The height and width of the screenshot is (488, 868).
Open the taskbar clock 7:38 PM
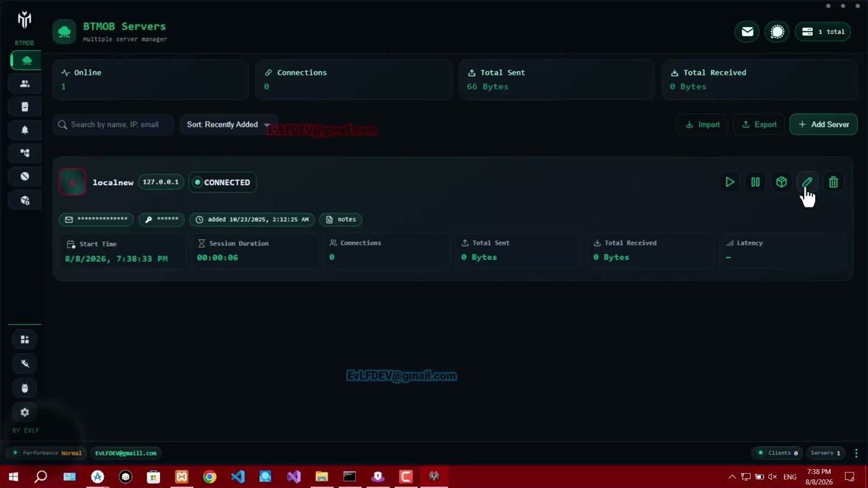819,477
